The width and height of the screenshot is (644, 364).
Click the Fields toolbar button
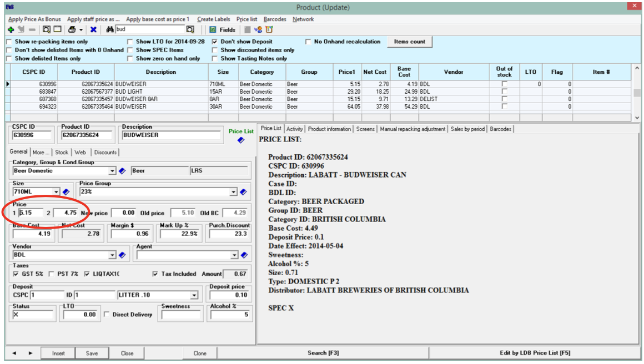pyautogui.click(x=222, y=29)
